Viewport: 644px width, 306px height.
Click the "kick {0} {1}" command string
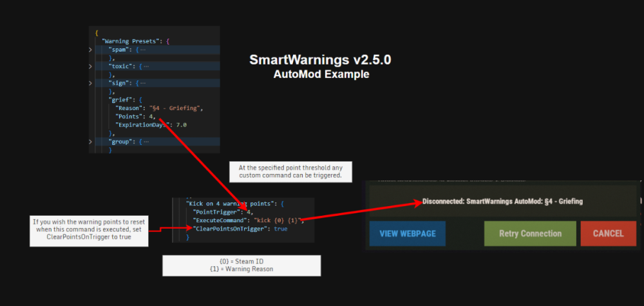(278, 220)
